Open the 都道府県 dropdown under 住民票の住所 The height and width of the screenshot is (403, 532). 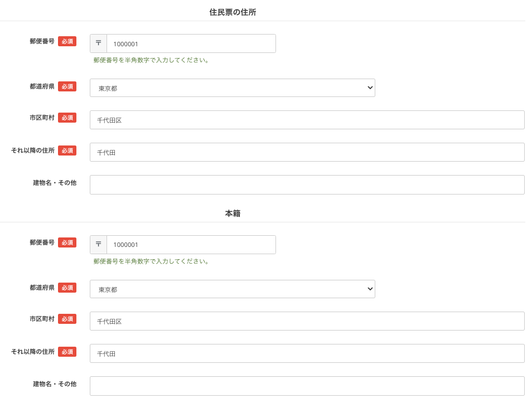pos(232,88)
